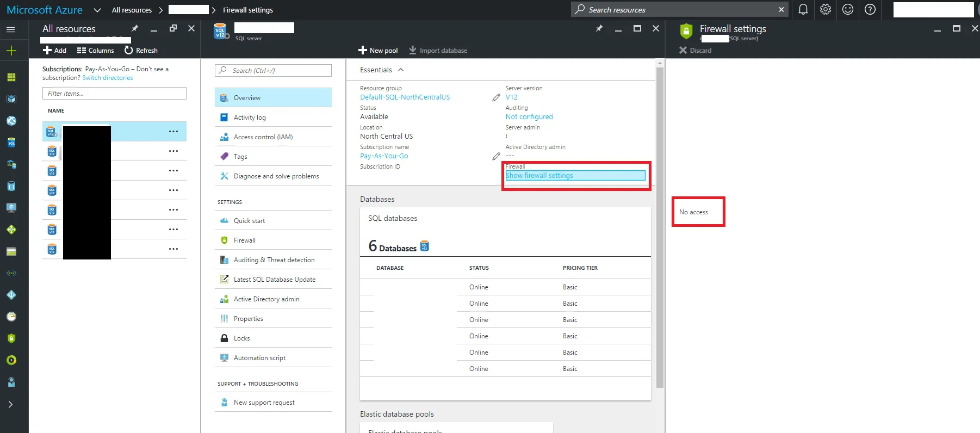Open ellipsis menu for first resource row
The image size is (980, 433).
(x=173, y=131)
